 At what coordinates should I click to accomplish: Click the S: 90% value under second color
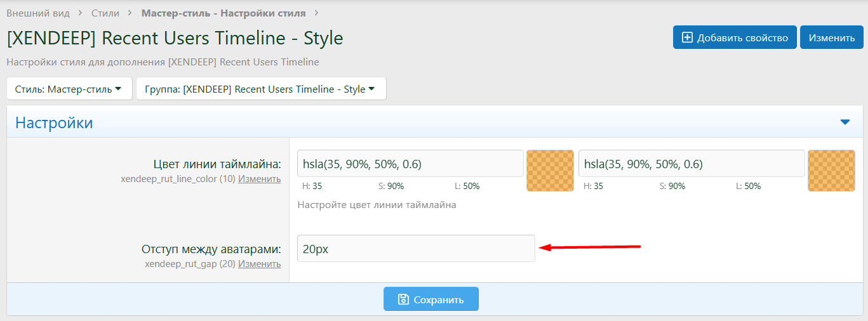tap(672, 187)
